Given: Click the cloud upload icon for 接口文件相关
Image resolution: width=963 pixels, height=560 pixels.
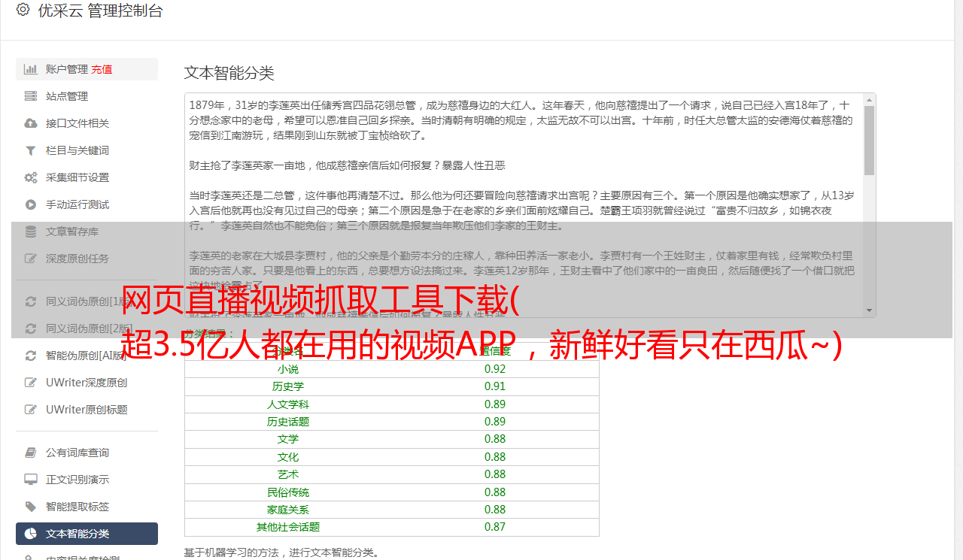Looking at the screenshot, I should click(x=30, y=123).
